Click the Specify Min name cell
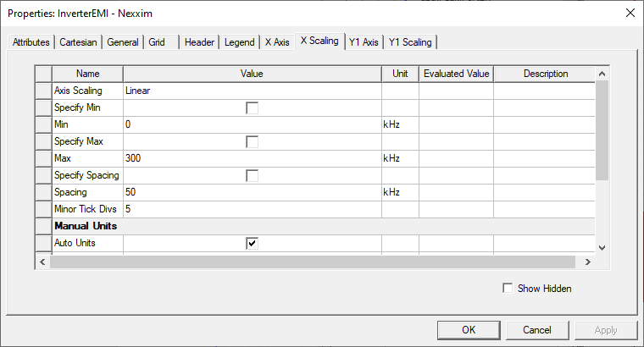This screenshot has width=644, height=347. [x=87, y=107]
